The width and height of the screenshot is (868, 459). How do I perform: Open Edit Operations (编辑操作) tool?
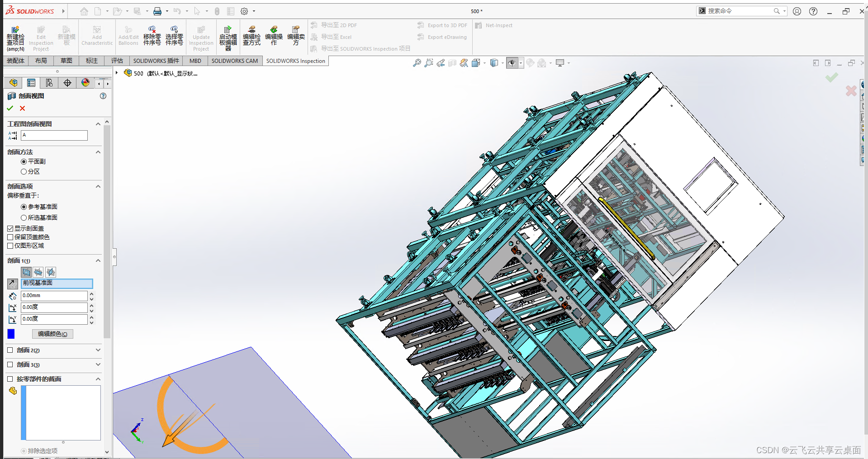[274, 36]
